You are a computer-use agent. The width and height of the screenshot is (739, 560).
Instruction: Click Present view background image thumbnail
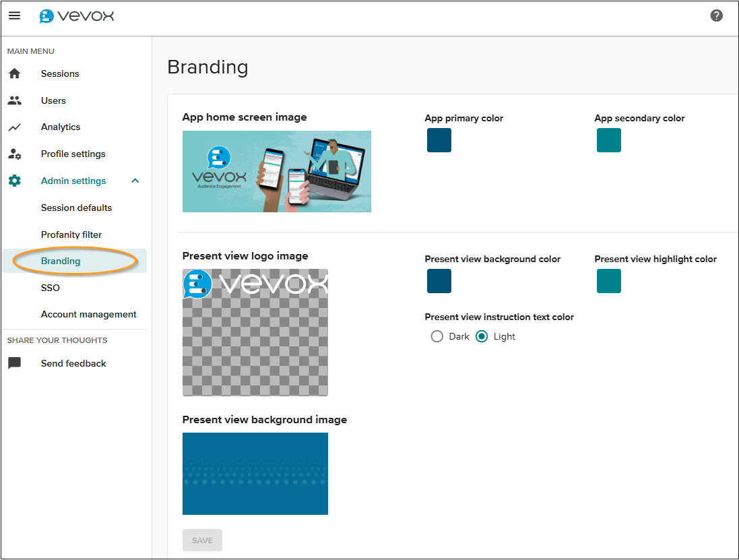255,473
